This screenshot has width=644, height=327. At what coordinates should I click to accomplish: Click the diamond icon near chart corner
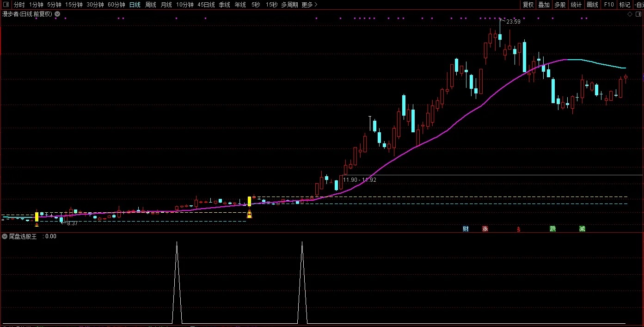tap(630, 14)
